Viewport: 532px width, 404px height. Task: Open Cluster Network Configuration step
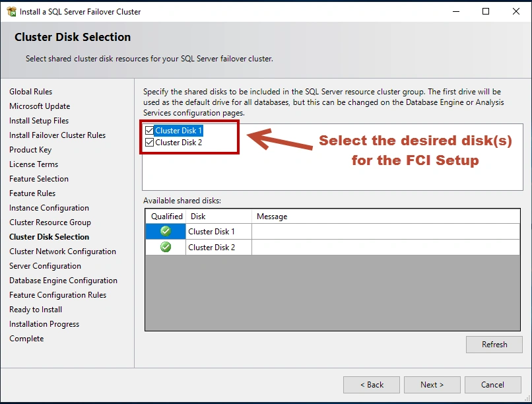coord(63,252)
